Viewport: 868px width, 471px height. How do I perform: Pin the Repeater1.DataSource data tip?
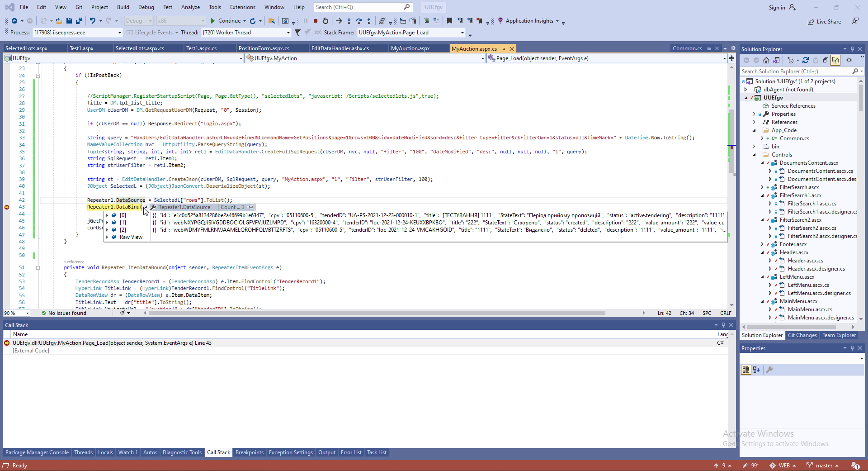(x=251, y=207)
